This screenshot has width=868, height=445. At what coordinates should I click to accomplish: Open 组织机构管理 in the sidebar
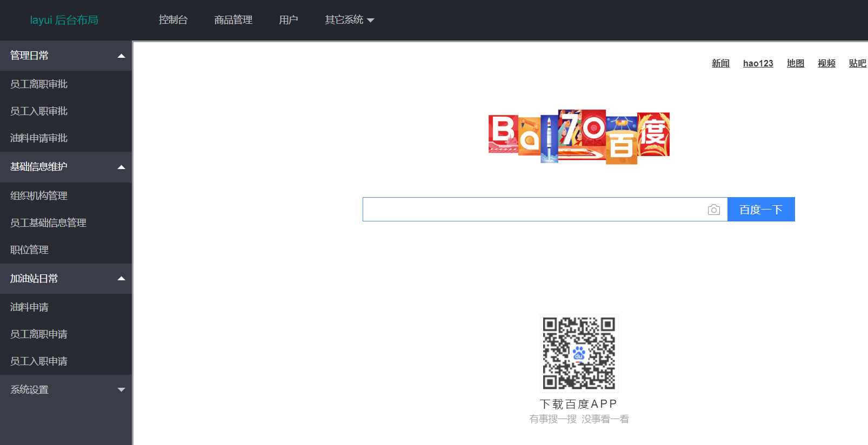[66, 195]
